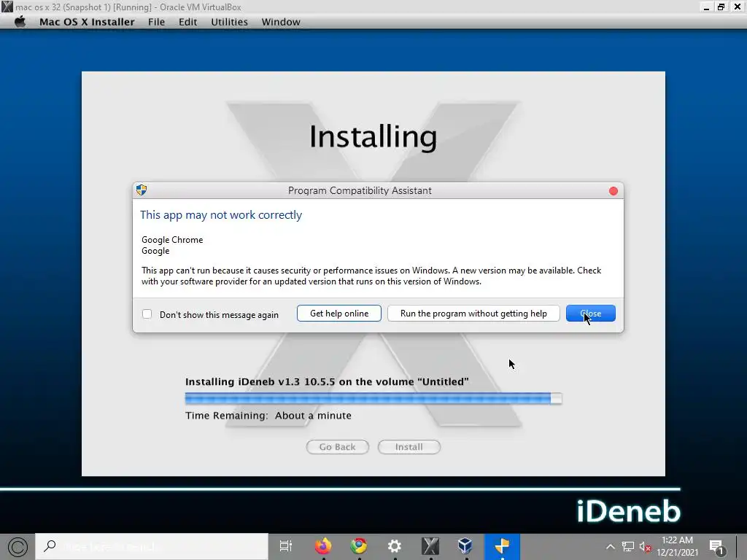Open the notification center icon

point(717,547)
